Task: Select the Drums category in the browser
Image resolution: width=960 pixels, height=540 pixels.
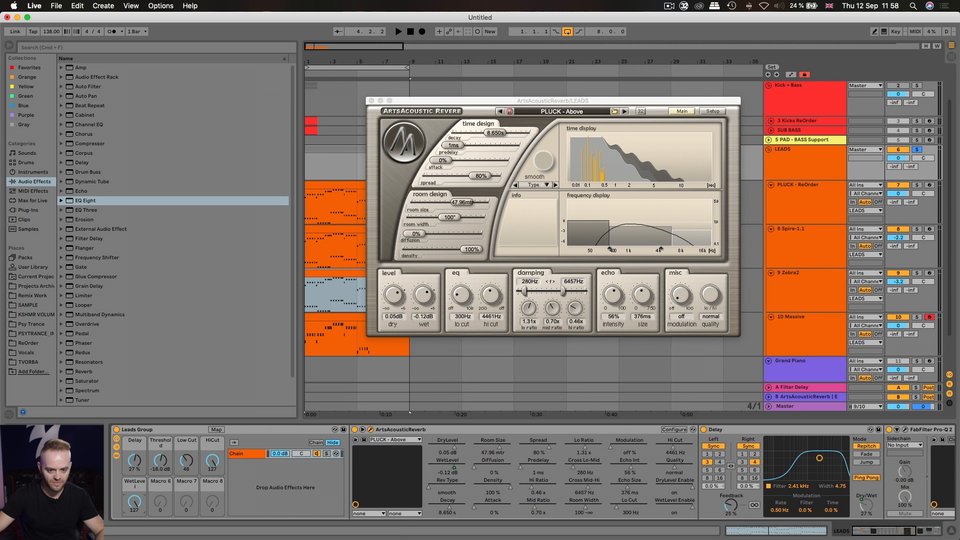Action: pos(26,162)
